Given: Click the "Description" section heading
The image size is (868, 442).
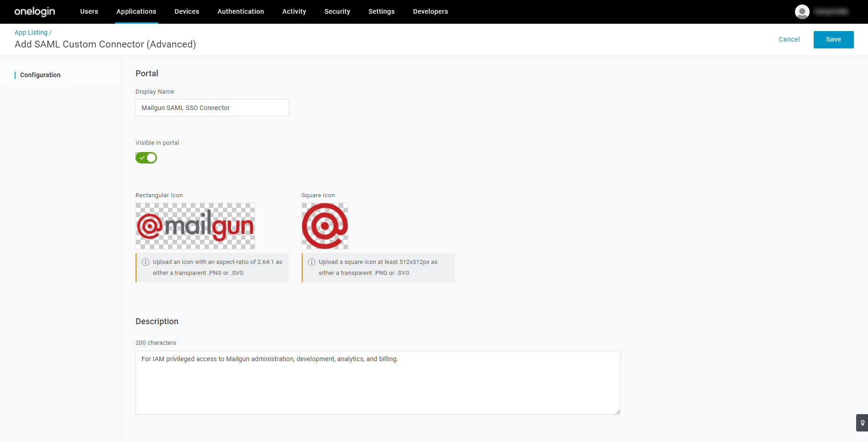Looking at the screenshot, I should tap(157, 321).
